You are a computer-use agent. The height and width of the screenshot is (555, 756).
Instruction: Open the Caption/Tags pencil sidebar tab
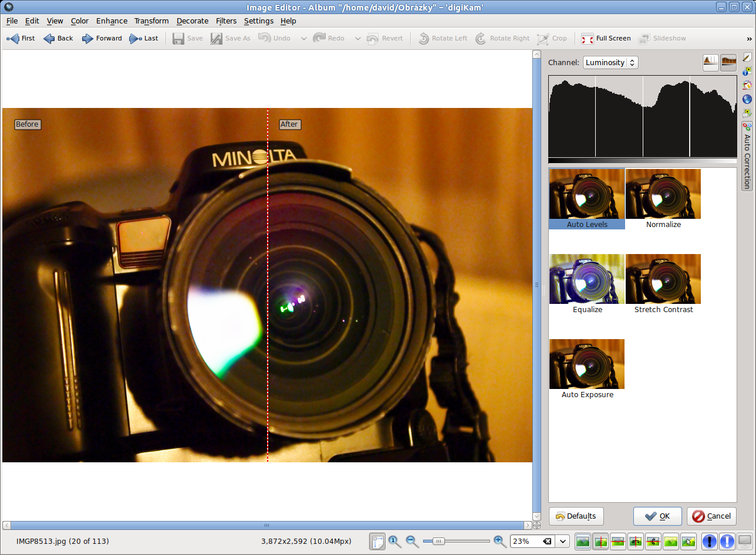pyautogui.click(x=747, y=57)
